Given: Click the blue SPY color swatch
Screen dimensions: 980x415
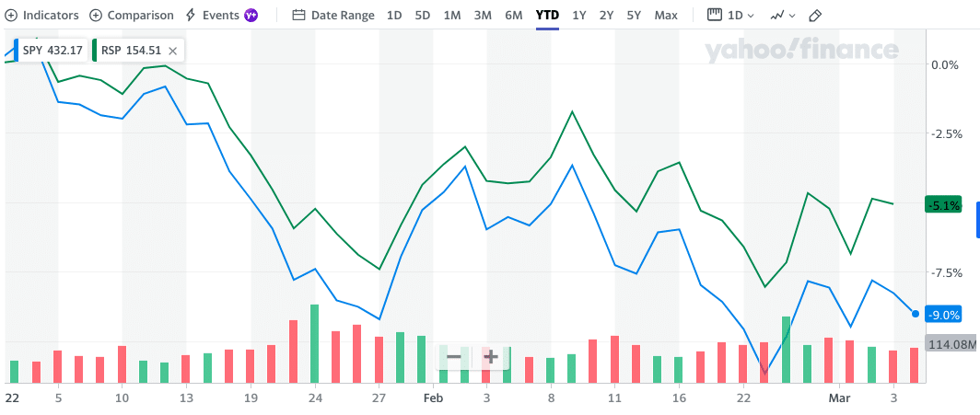Looking at the screenshot, I should 16,50.
